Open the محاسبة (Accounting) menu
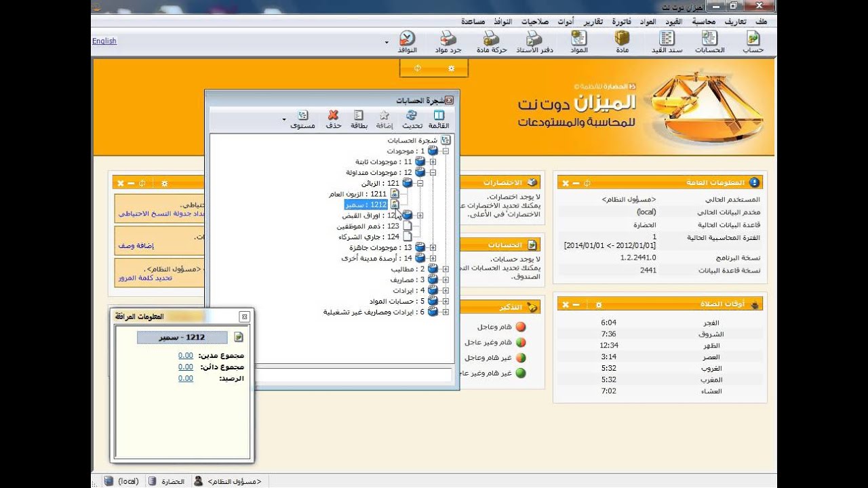Screen dimensions: 868x488 [x=704, y=22]
